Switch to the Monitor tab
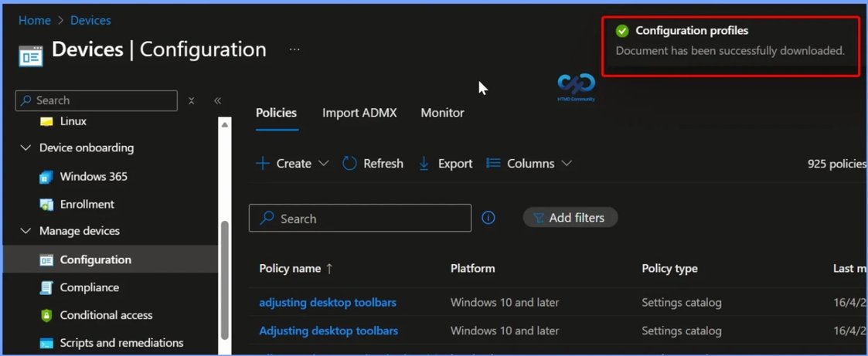 (x=442, y=113)
